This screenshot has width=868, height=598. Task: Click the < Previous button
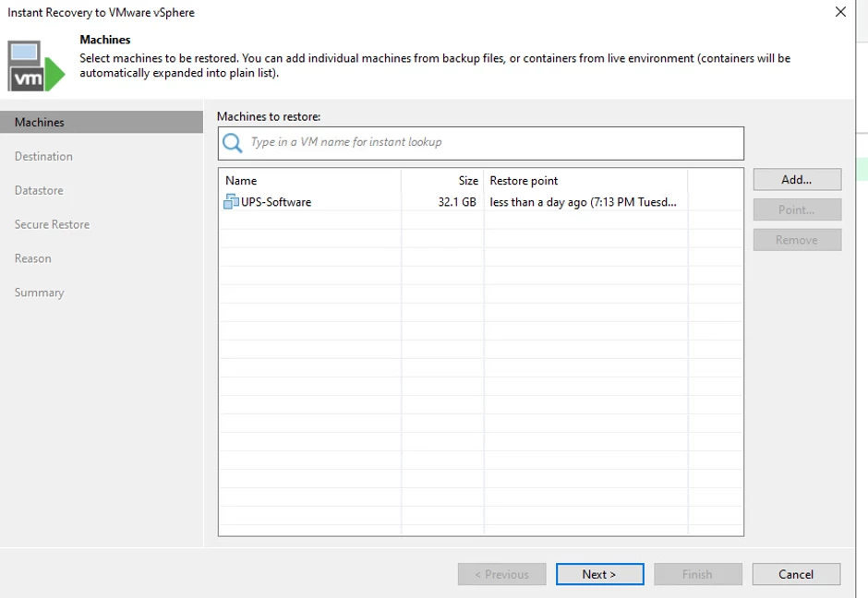(501, 574)
